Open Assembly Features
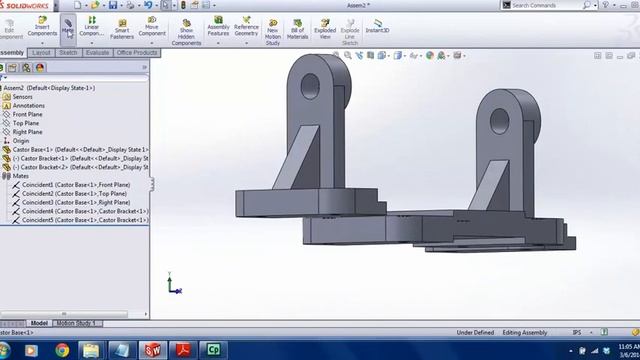The height and width of the screenshot is (360, 640). click(x=218, y=27)
